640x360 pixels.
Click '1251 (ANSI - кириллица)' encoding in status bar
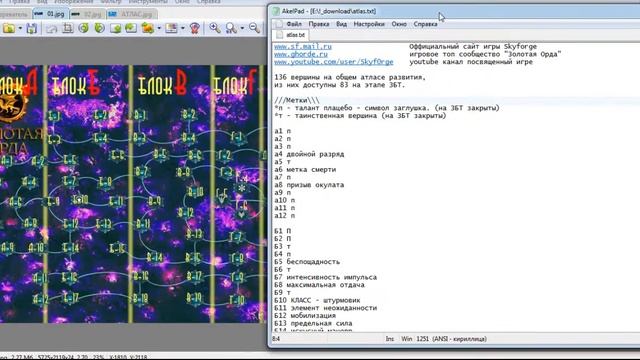coord(451,339)
